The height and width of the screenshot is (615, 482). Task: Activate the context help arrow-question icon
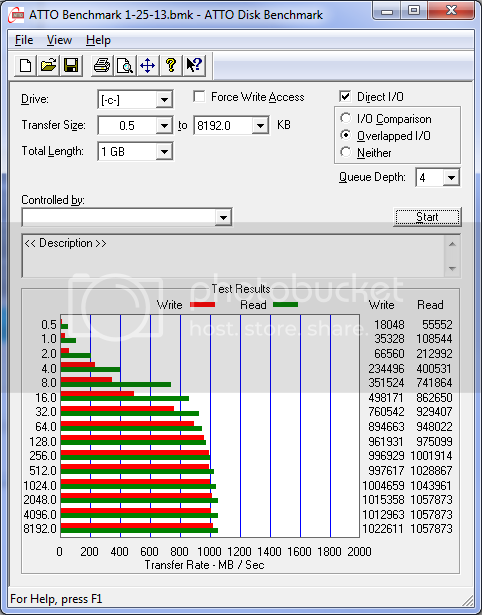tap(194, 65)
